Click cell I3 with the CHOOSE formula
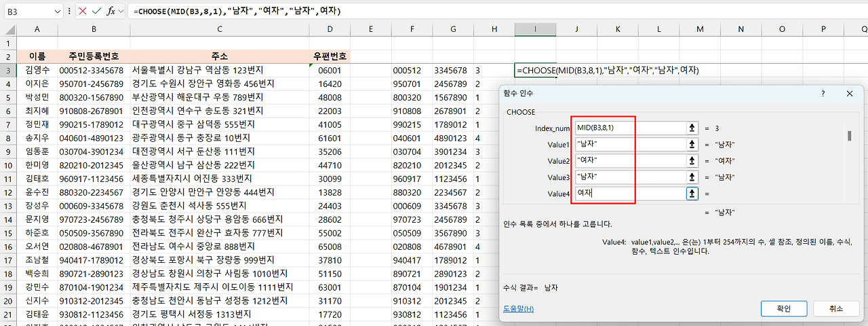868x326 pixels. coord(535,70)
